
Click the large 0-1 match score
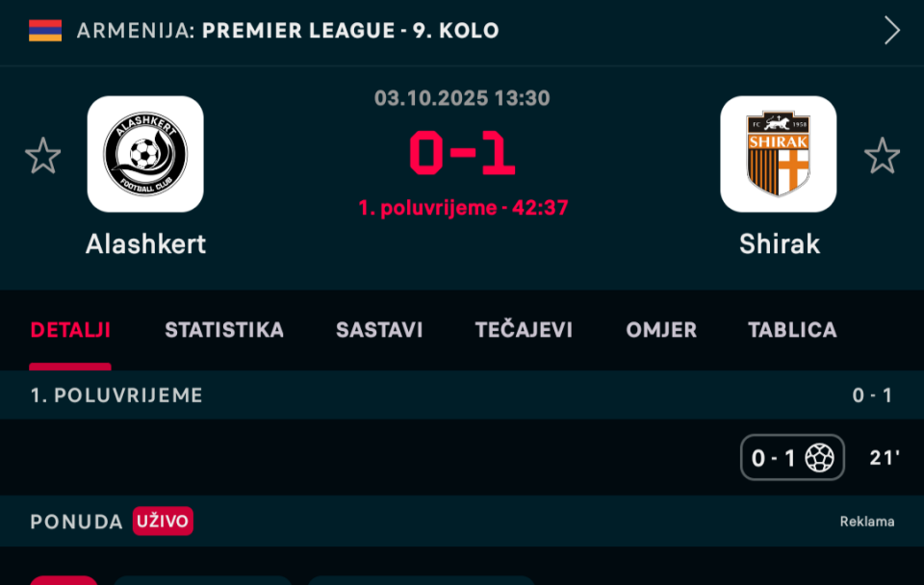pyautogui.click(x=462, y=154)
